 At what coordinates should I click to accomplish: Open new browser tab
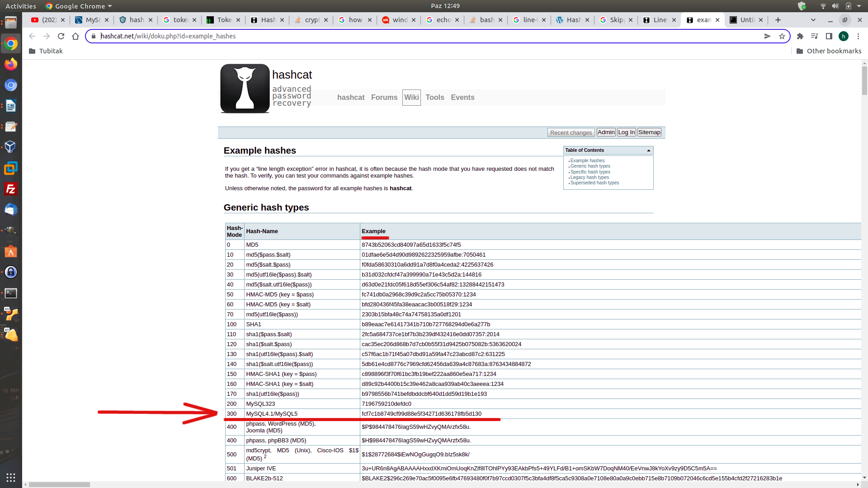[x=778, y=20]
